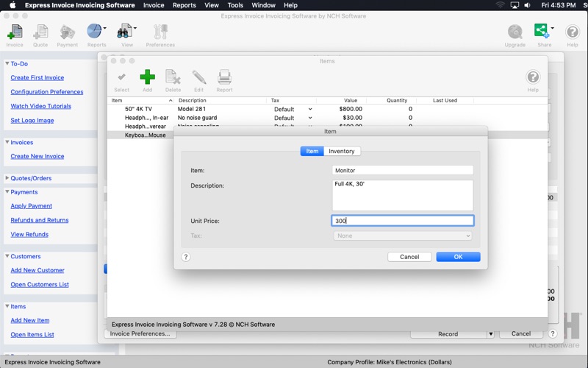The height and width of the screenshot is (368, 588).
Task: Open the Reports pie chart icon
Action: [x=94, y=31]
